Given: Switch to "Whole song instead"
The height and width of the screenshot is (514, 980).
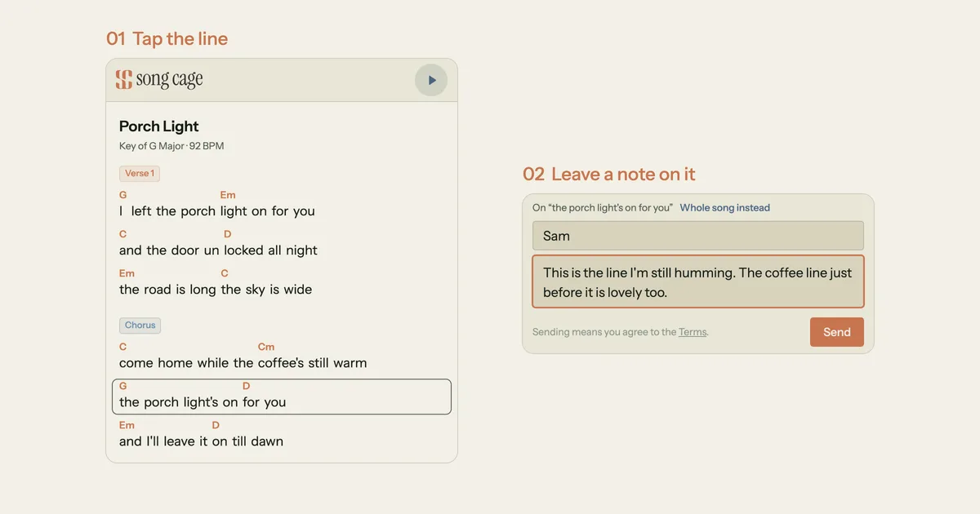Looking at the screenshot, I should point(725,207).
